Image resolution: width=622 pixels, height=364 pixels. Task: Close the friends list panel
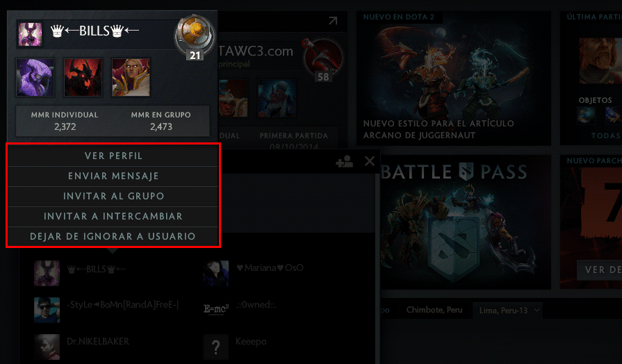click(x=369, y=161)
